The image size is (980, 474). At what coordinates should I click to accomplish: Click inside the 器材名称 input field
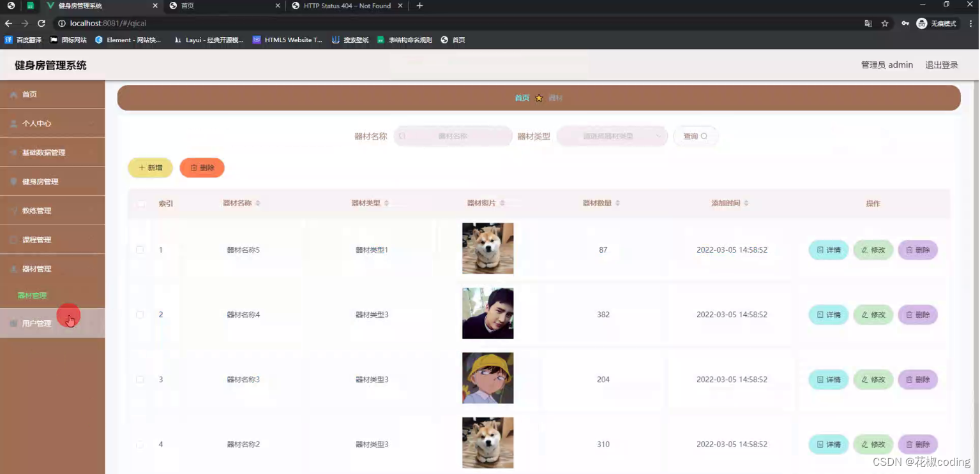point(456,136)
